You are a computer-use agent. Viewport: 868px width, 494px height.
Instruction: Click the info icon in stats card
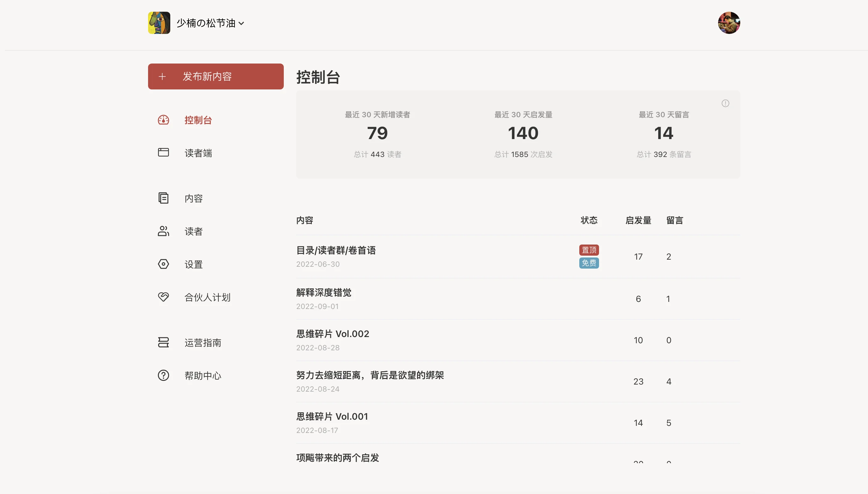click(725, 103)
